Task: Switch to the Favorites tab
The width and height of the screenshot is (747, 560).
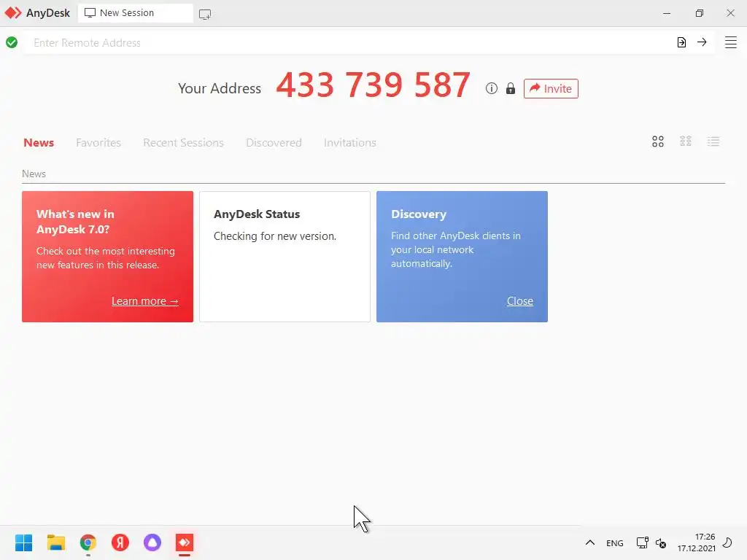Action: [x=98, y=143]
